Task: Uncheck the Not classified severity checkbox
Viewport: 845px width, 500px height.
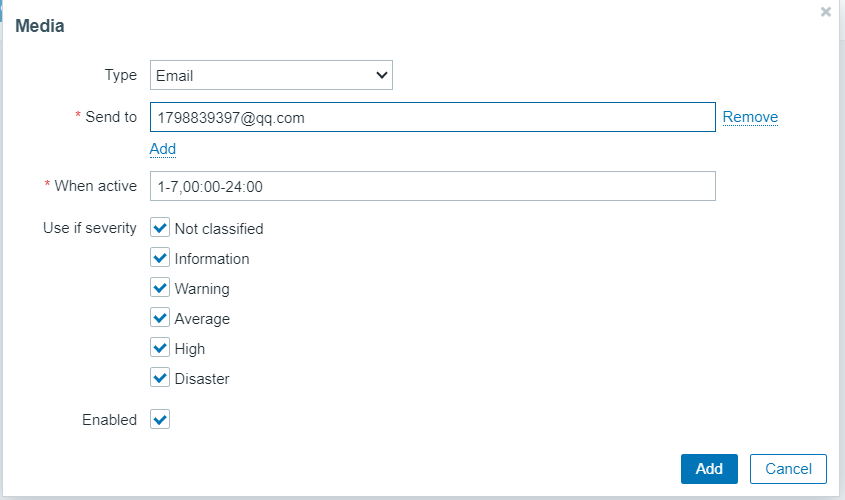Action: 160,228
